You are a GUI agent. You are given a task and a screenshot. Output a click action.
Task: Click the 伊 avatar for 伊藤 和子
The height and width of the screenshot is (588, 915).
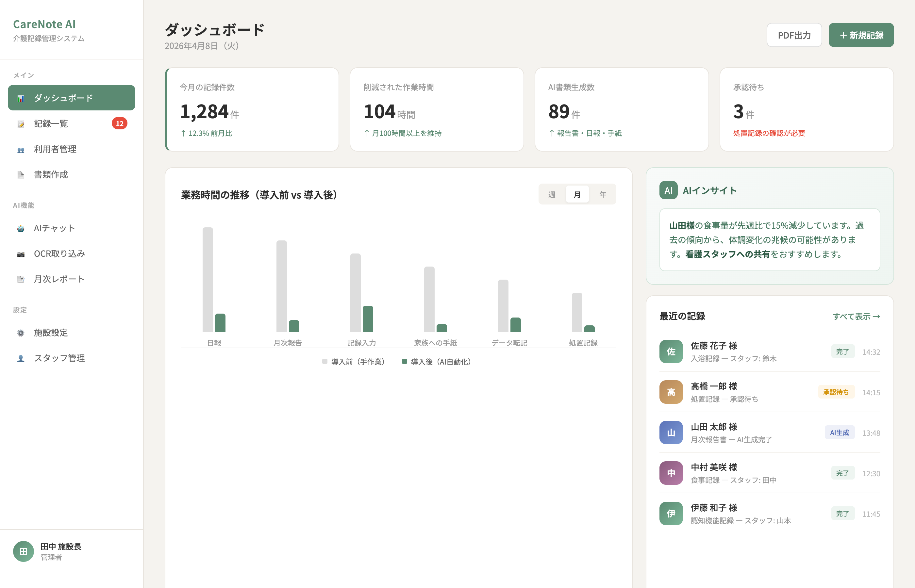pyautogui.click(x=671, y=513)
